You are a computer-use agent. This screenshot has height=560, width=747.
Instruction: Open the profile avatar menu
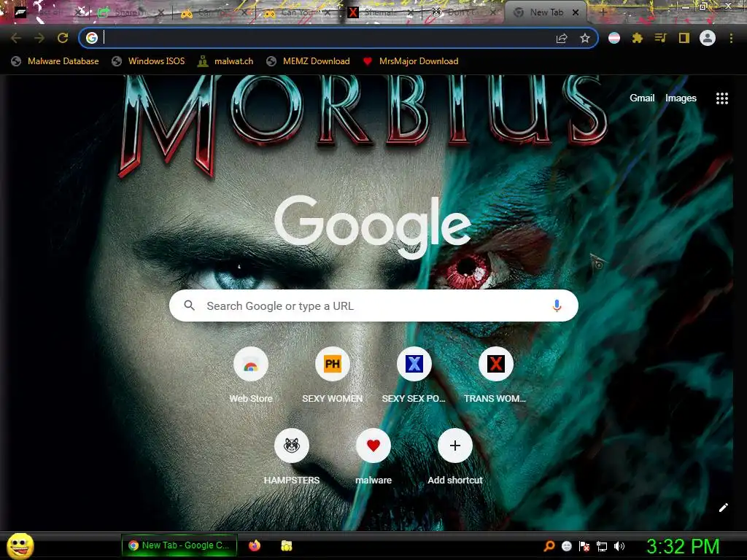coord(708,38)
